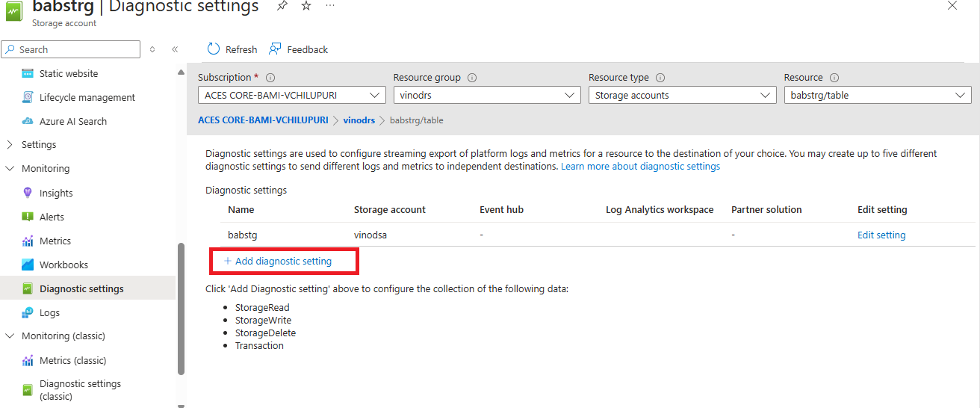
Task: Click the babstrg storage account icon
Action: [15, 13]
